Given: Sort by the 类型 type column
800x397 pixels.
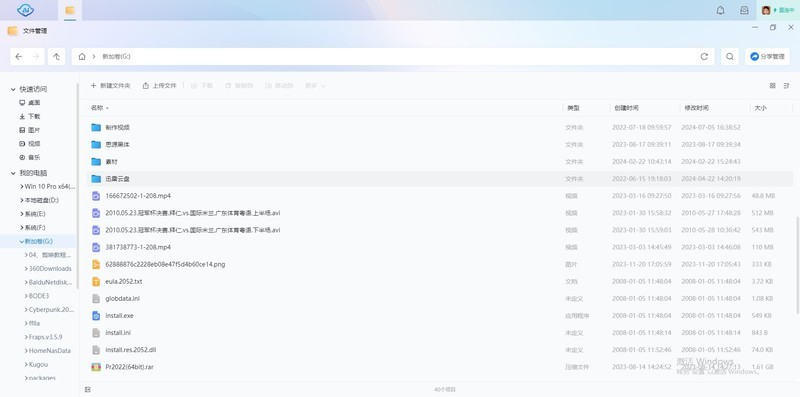Looking at the screenshot, I should tap(573, 108).
